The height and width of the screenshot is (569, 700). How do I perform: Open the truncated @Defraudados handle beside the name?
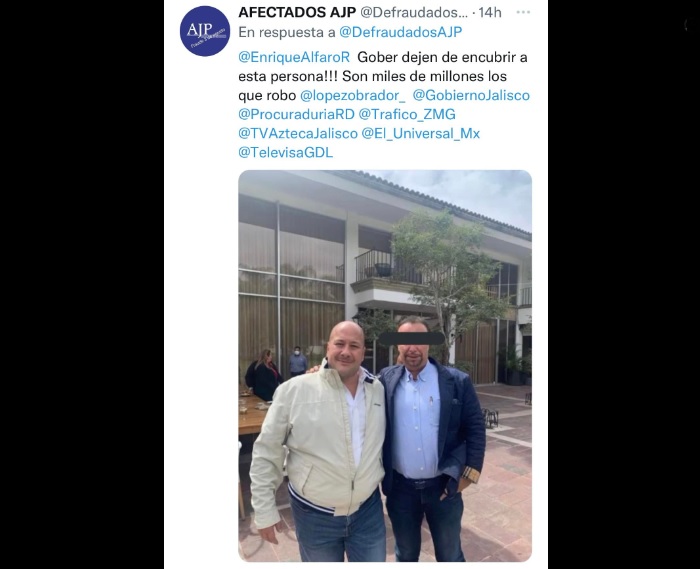(x=414, y=12)
